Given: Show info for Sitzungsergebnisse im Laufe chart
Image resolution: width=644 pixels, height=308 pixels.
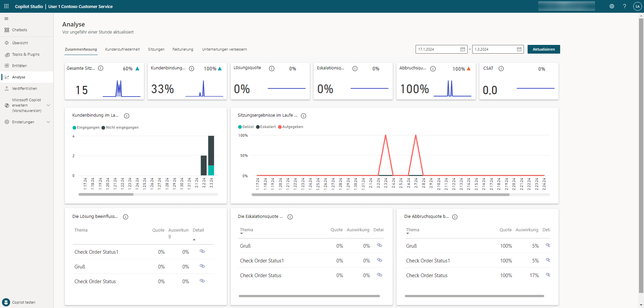Looking at the screenshot, I should coord(304,116).
